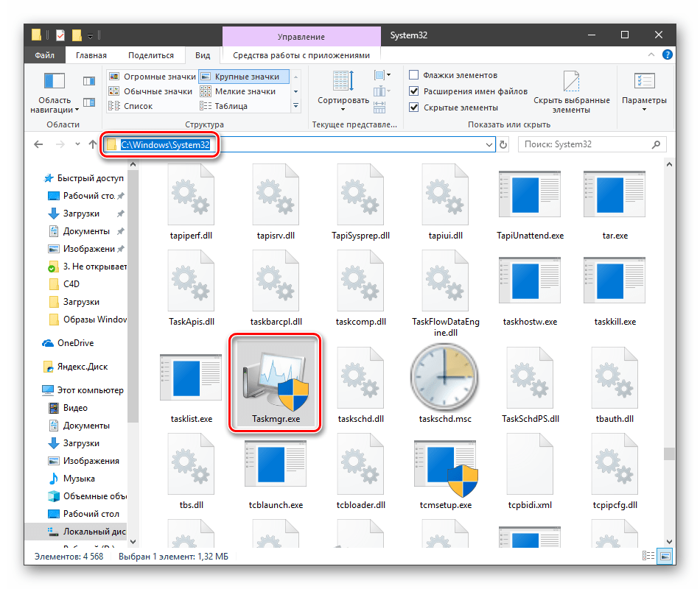The width and height of the screenshot is (700, 589).
Task: Choose the Огромные значки layout option
Action: [x=153, y=77]
